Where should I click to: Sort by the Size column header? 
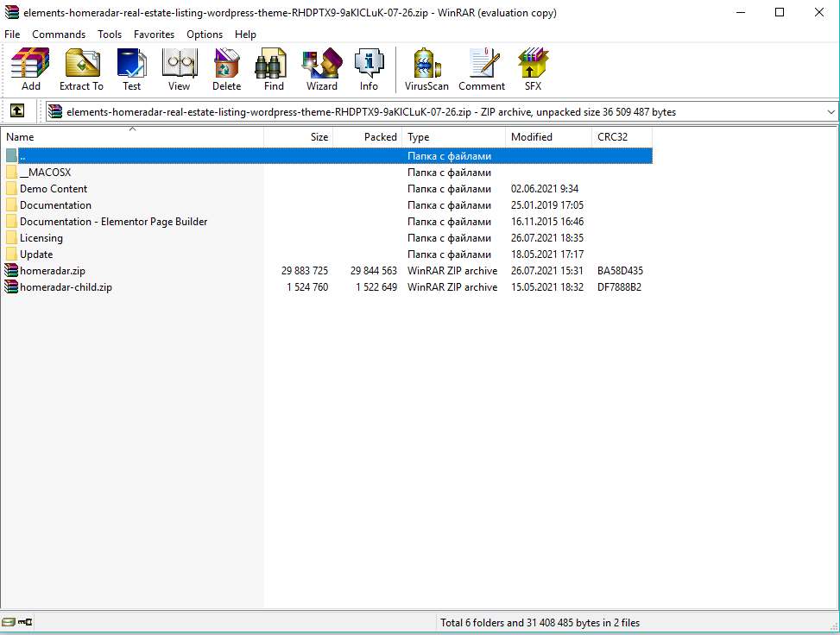299,137
